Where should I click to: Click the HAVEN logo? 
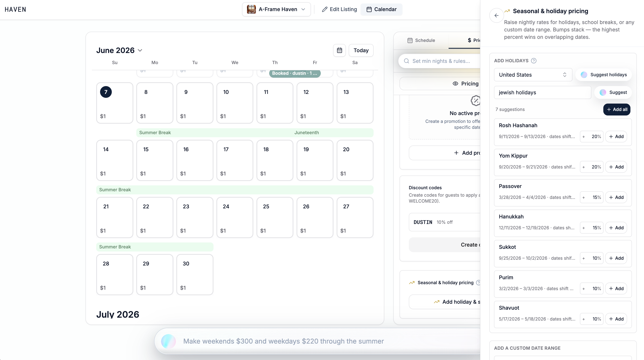(15, 9)
